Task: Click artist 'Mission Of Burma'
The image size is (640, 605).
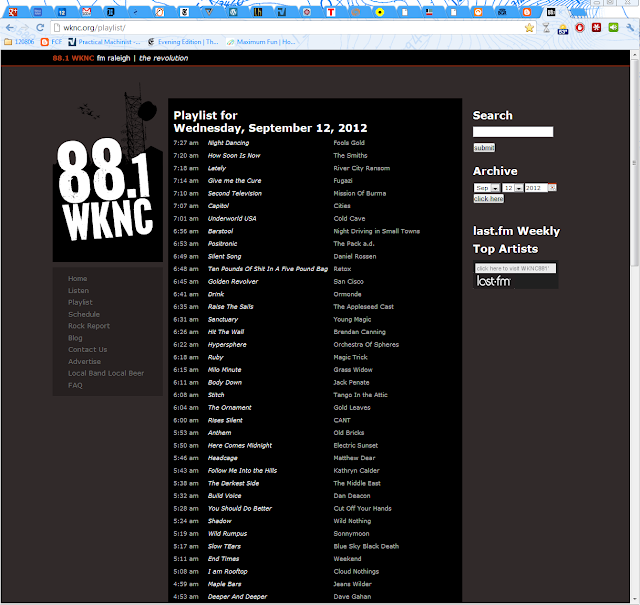Action: point(360,194)
